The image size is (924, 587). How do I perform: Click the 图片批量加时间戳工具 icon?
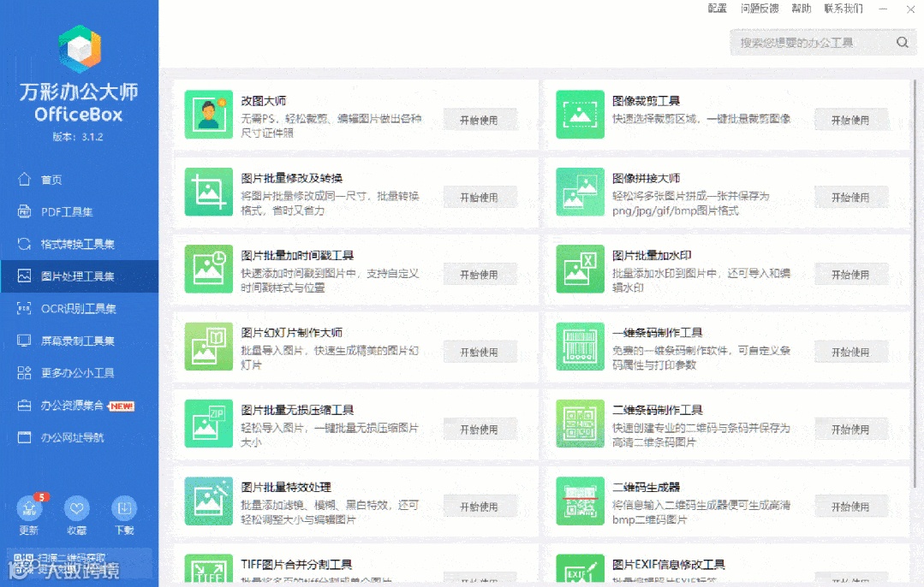click(209, 269)
